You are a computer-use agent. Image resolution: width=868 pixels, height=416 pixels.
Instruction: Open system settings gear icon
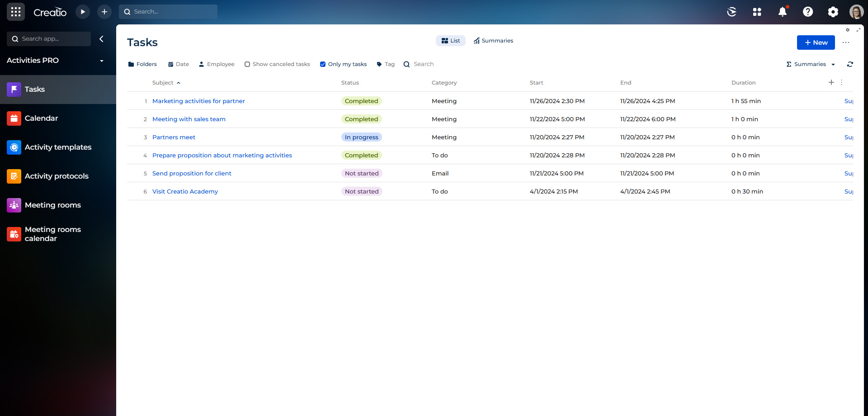833,12
